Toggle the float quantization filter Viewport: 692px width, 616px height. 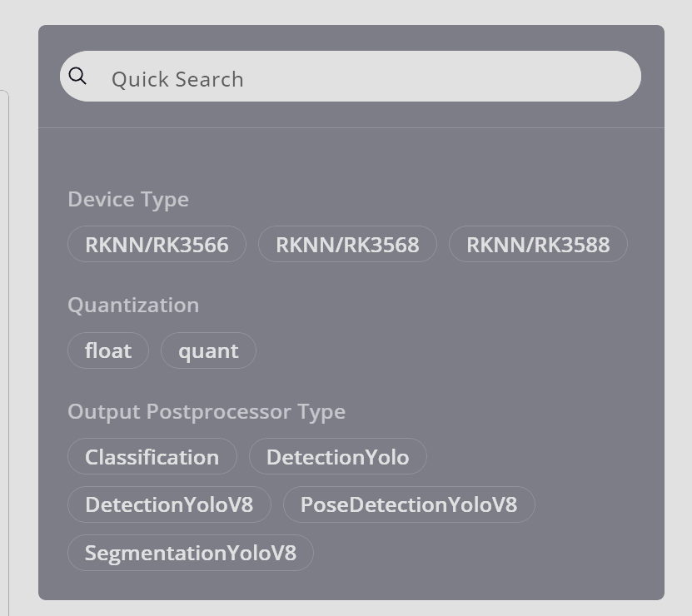tap(108, 350)
